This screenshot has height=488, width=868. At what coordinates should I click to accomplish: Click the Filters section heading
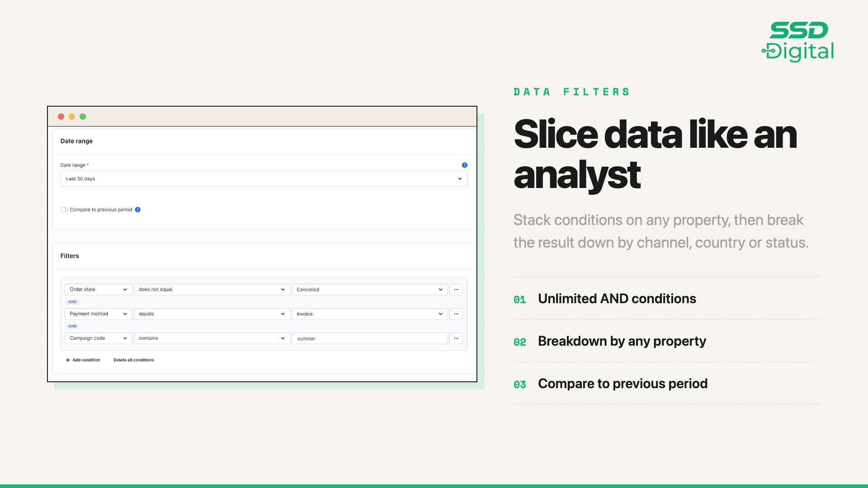tap(70, 256)
